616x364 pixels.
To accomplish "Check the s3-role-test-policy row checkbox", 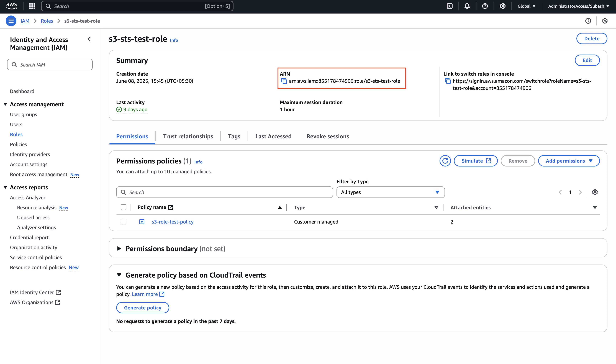I will (x=123, y=222).
